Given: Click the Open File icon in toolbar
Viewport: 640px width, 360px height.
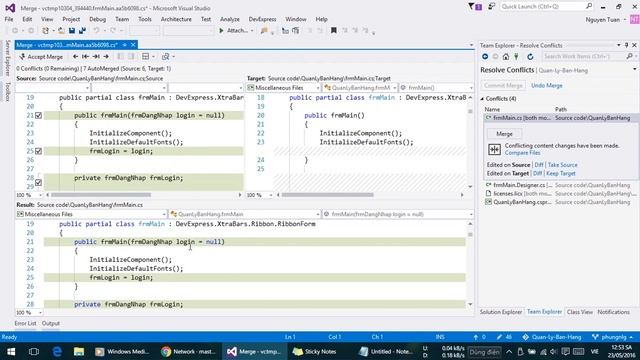Looking at the screenshot, I should tap(61, 31).
